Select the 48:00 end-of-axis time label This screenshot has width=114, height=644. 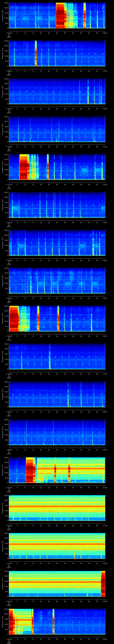[x=105, y=412]
